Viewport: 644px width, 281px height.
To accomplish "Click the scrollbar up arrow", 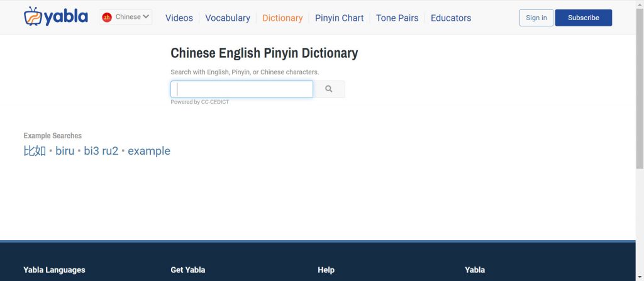I will pos(640,4).
